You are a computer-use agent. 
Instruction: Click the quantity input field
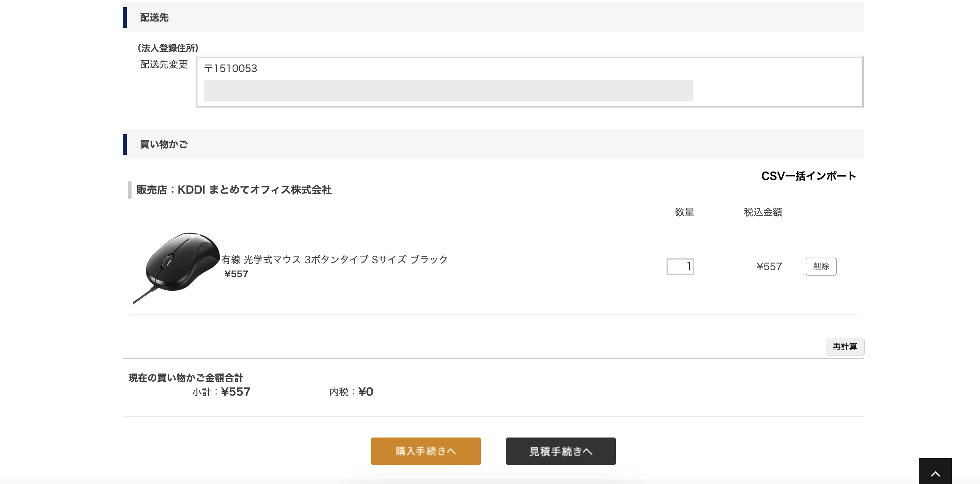pyautogui.click(x=680, y=266)
